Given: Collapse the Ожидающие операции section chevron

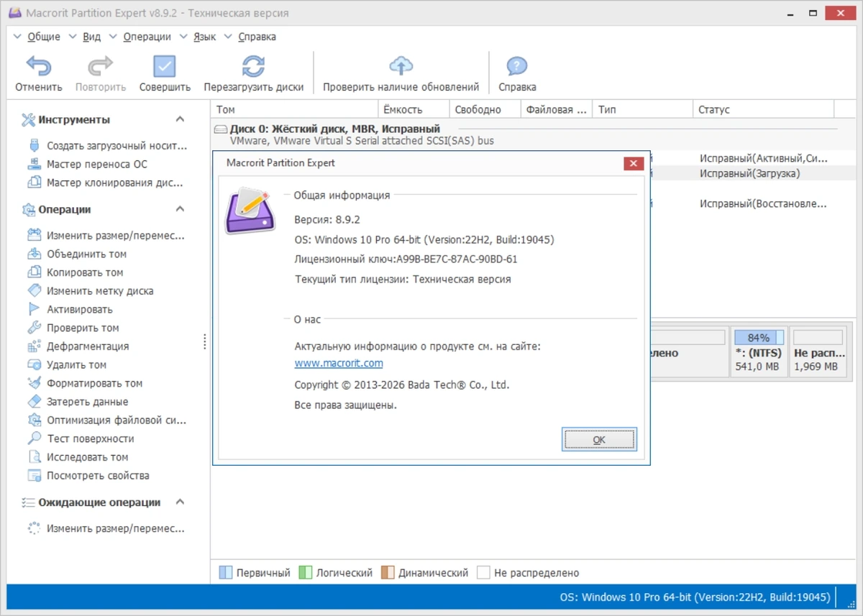Looking at the screenshot, I should [x=180, y=502].
